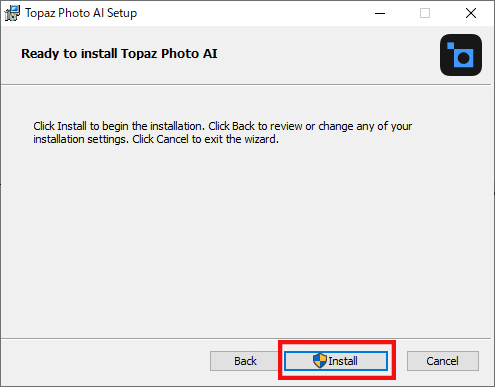The height and width of the screenshot is (387, 495).
Task: Go back with the Back button
Action: [245, 361]
